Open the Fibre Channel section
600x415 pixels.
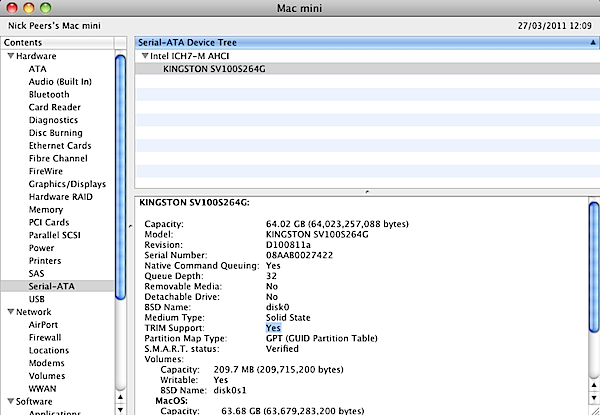tap(58, 158)
